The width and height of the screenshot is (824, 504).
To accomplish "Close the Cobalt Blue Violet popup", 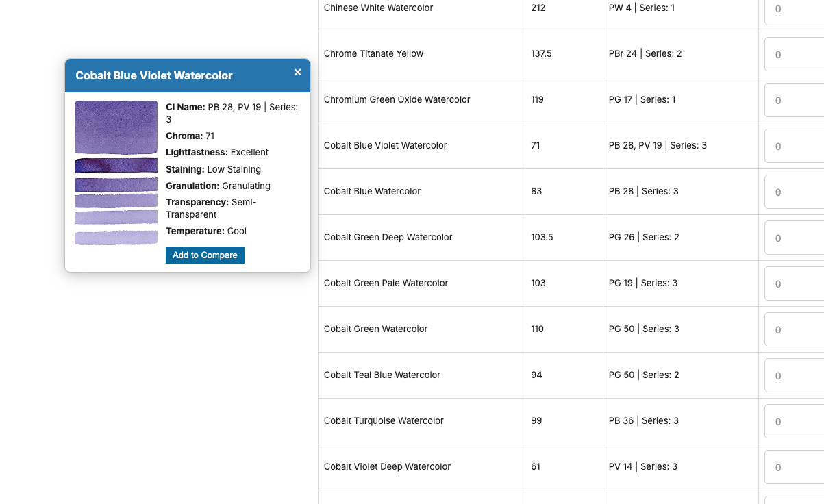I will pyautogui.click(x=297, y=72).
